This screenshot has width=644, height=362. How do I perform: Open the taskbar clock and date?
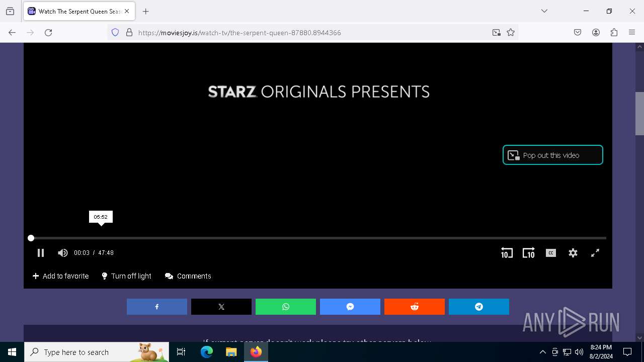[601, 352]
